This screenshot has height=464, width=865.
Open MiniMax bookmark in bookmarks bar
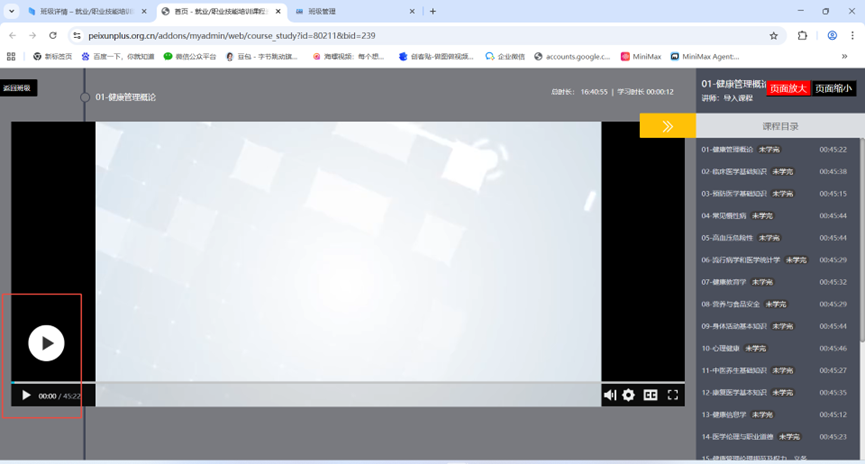[x=641, y=57]
